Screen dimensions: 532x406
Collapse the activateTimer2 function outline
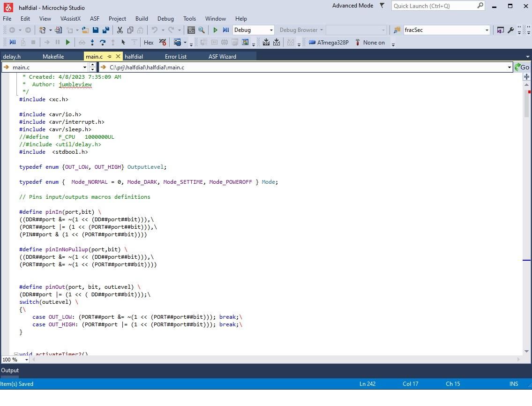click(16, 354)
